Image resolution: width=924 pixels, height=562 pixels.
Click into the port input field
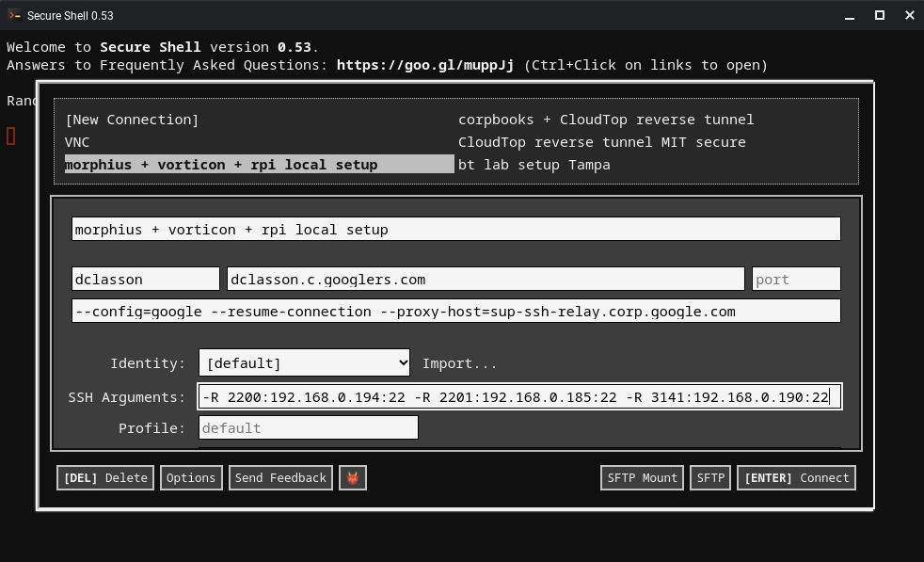[795, 280]
